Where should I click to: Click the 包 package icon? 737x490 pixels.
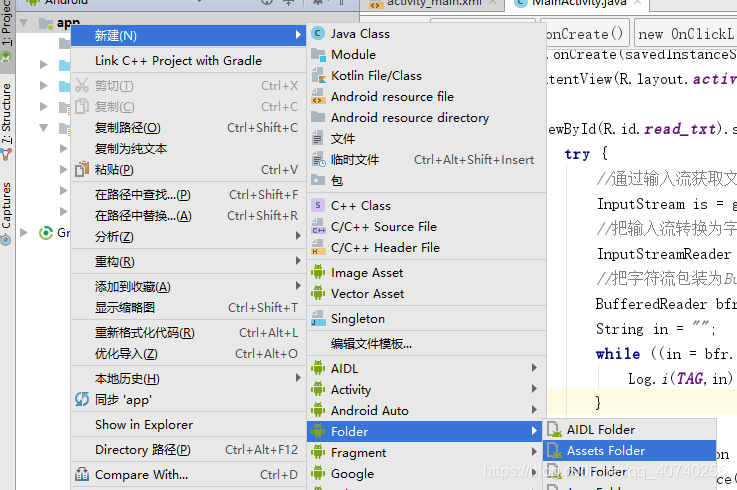tap(318, 180)
